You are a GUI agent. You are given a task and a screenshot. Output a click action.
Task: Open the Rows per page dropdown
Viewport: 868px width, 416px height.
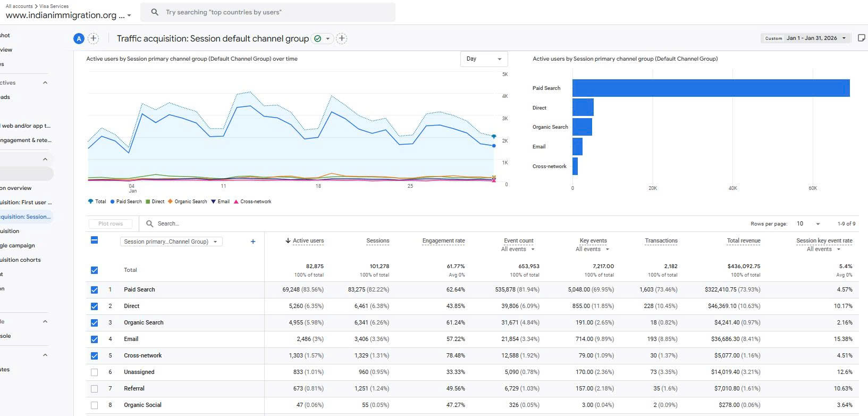pyautogui.click(x=808, y=224)
